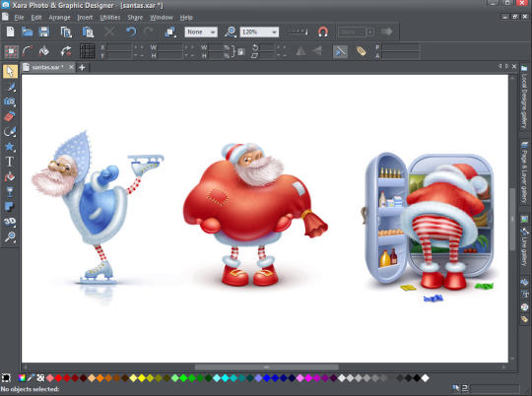Pick the Eraser tool
532x396 pixels.
coord(10,116)
